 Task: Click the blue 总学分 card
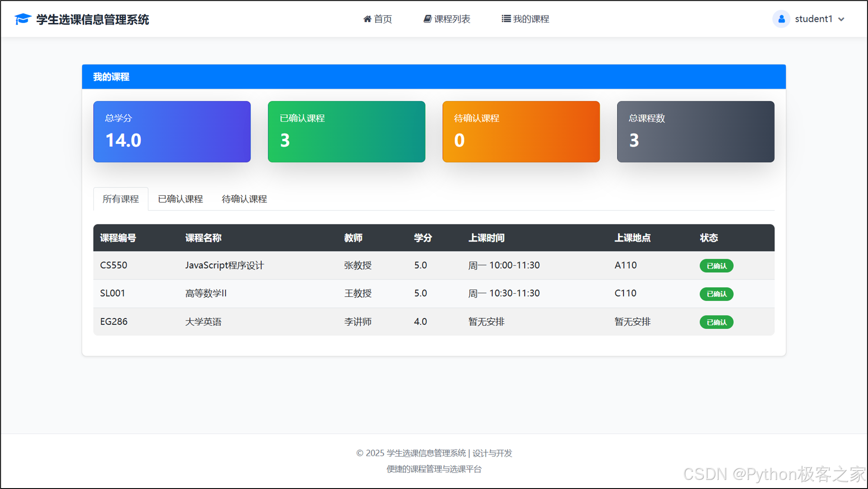pyautogui.click(x=172, y=132)
